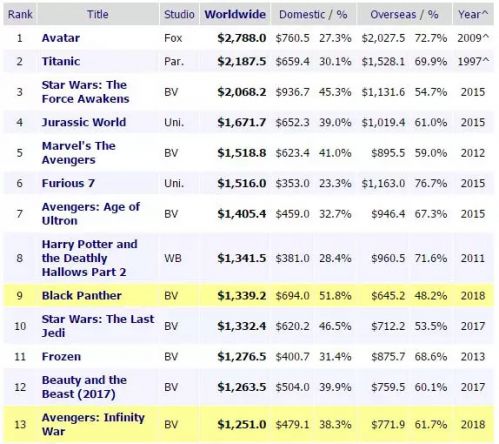Screen dimensions: 499x444
Task: Sort by Overseas column header
Action: point(393,14)
